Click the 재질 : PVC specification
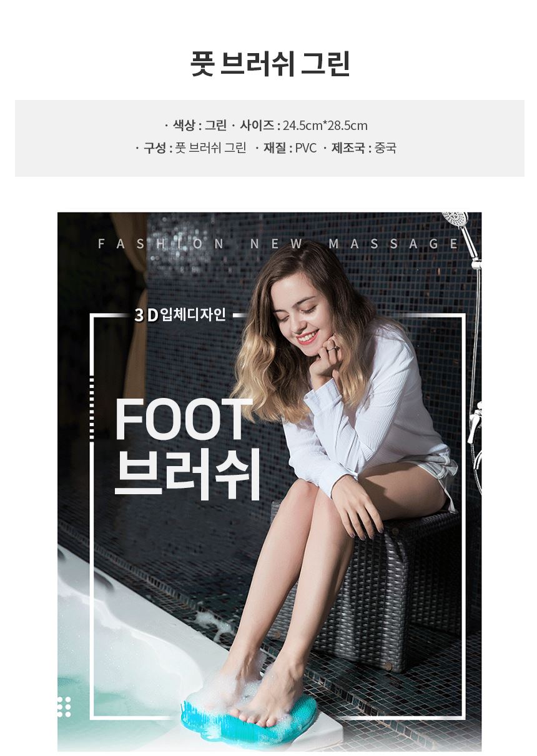This screenshot has height=756, width=537. [289, 148]
